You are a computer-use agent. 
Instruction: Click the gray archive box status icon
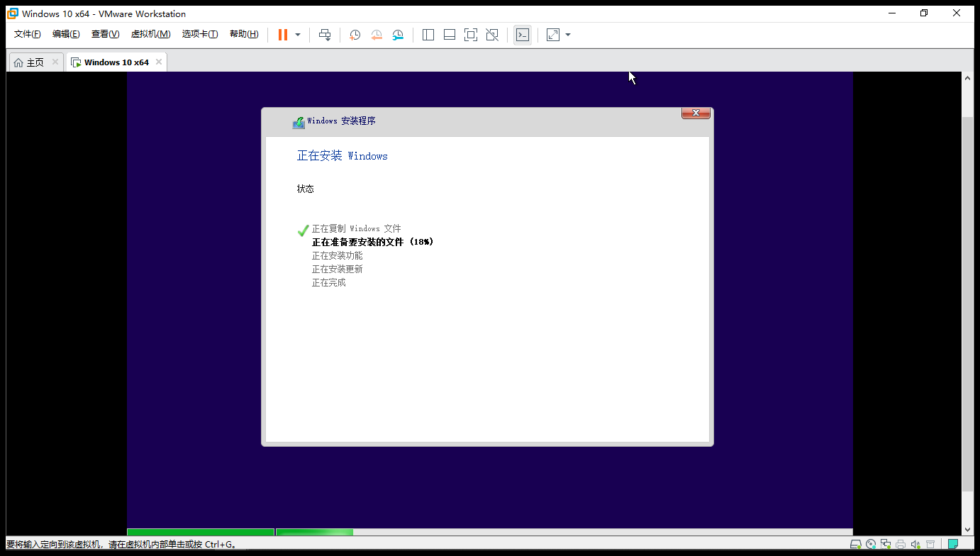[x=931, y=545]
